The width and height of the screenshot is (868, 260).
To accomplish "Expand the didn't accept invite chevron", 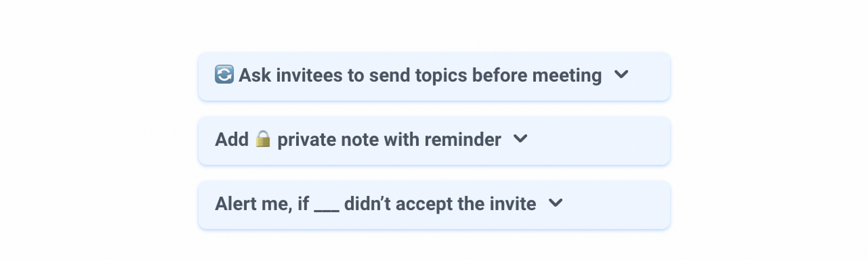I will point(556,203).
